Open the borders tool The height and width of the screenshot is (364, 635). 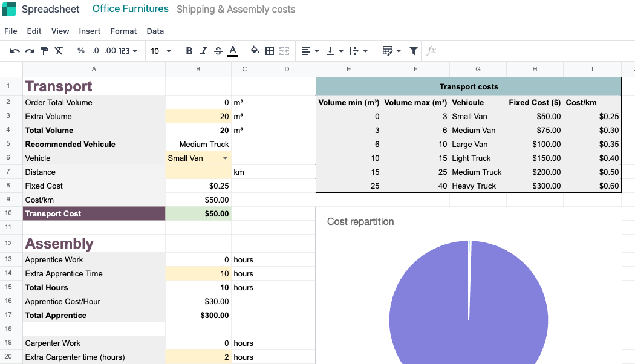(x=270, y=51)
